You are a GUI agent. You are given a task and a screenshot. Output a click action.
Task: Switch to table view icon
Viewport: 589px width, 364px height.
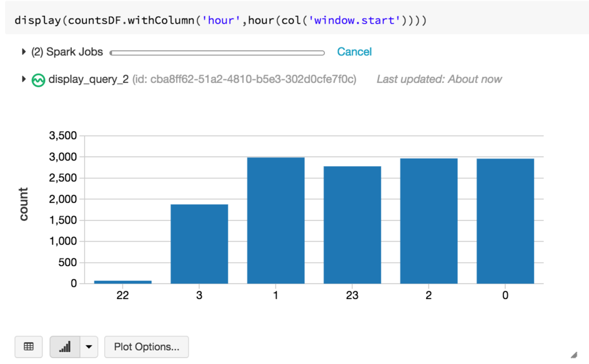[x=29, y=347]
